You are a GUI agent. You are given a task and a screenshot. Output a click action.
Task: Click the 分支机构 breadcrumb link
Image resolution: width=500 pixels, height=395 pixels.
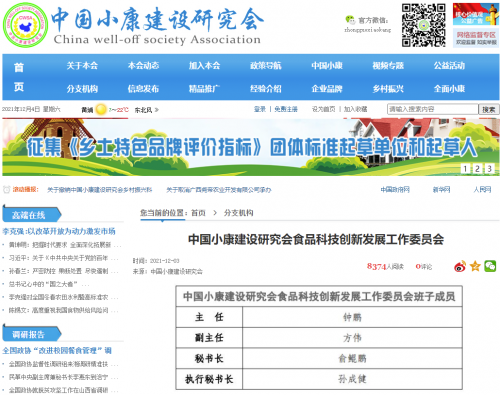[238, 213]
